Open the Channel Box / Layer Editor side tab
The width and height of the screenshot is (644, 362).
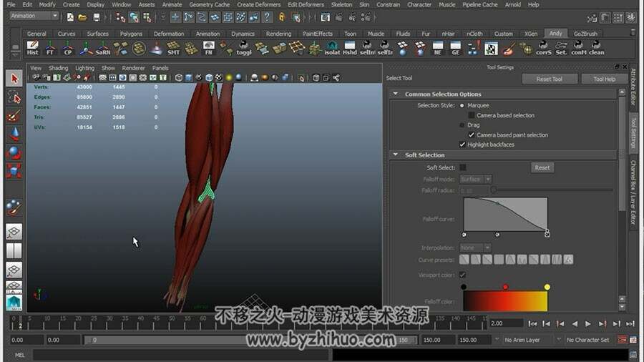click(x=633, y=192)
